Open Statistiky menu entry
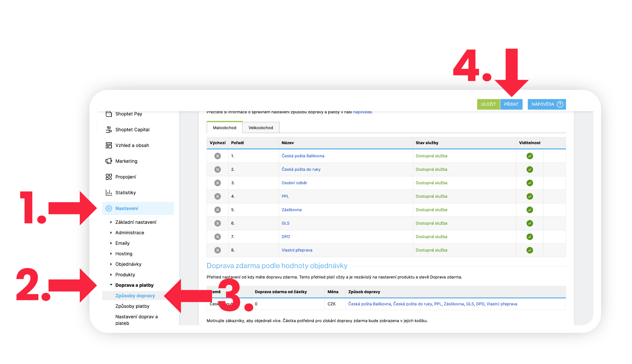 click(126, 193)
